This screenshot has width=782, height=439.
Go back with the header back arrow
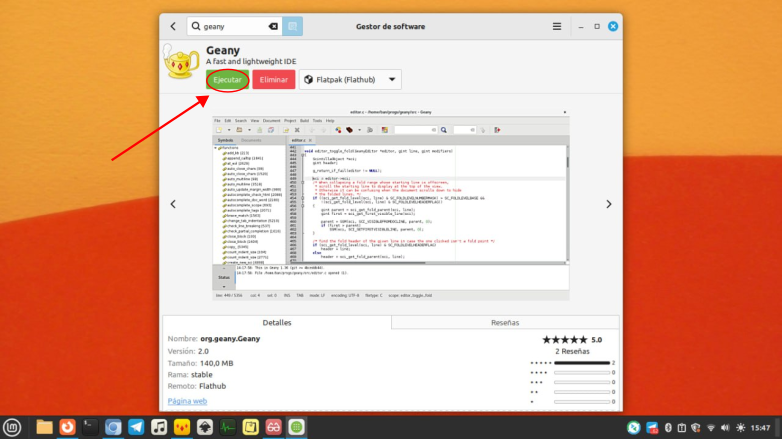pyautogui.click(x=173, y=26)
